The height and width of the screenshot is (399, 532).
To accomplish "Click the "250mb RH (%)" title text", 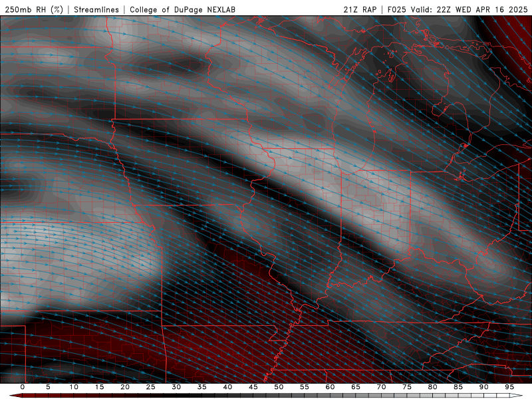I will (34, 9).
